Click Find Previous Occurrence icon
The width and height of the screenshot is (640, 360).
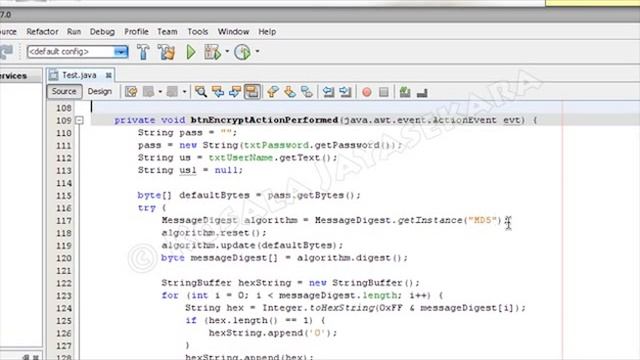pyautogui.click(x=218, y=92)
